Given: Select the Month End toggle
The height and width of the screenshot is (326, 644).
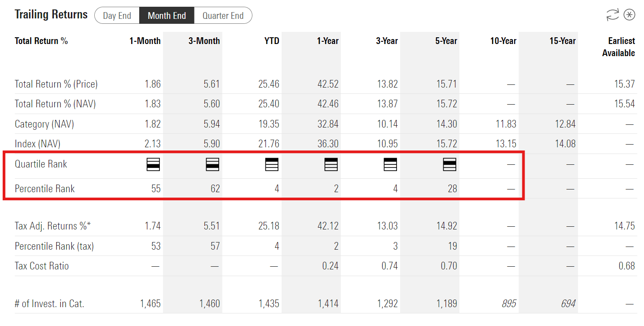Looking at the screenshot, I should click(x=167, y=16).
